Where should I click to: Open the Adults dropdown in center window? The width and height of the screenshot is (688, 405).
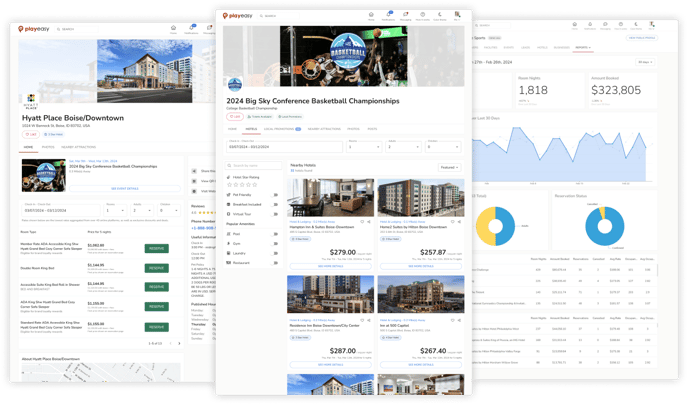403,146
